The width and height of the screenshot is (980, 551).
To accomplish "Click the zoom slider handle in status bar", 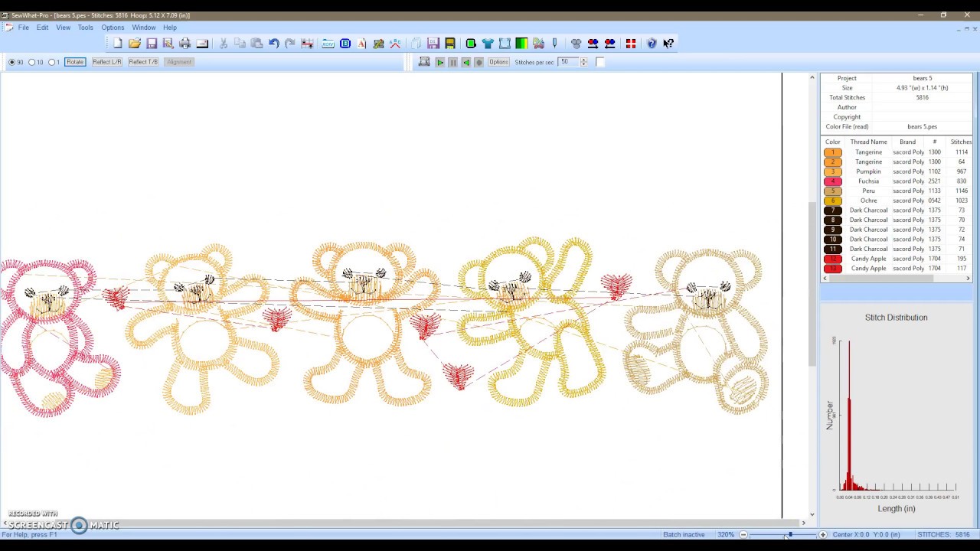I will pyautogui.click(x=790, y=535).
